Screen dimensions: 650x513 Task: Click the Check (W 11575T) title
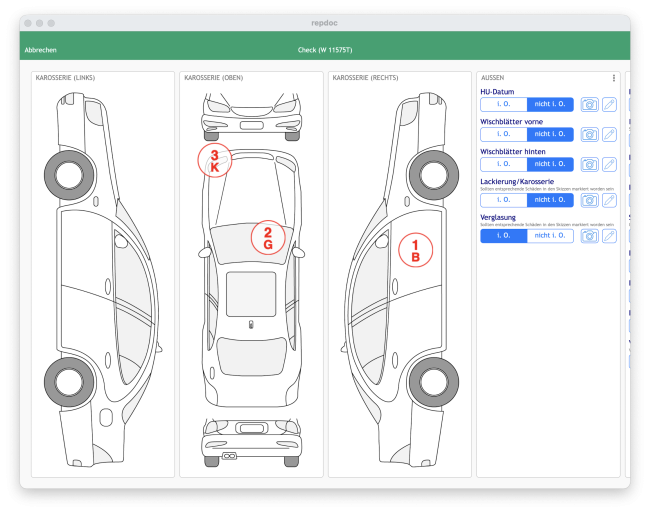325,49
